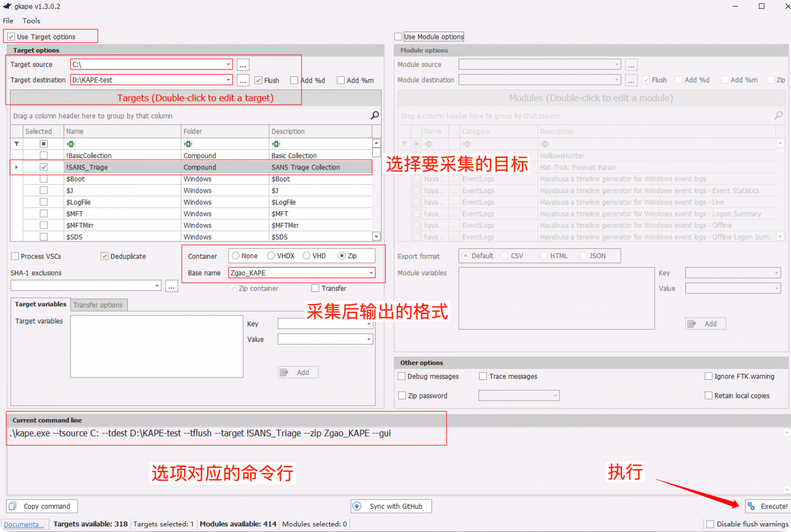The width and height of the screenshot is (791, 532).
Task: Click inside the Current command line field
Action: point(226,433)
